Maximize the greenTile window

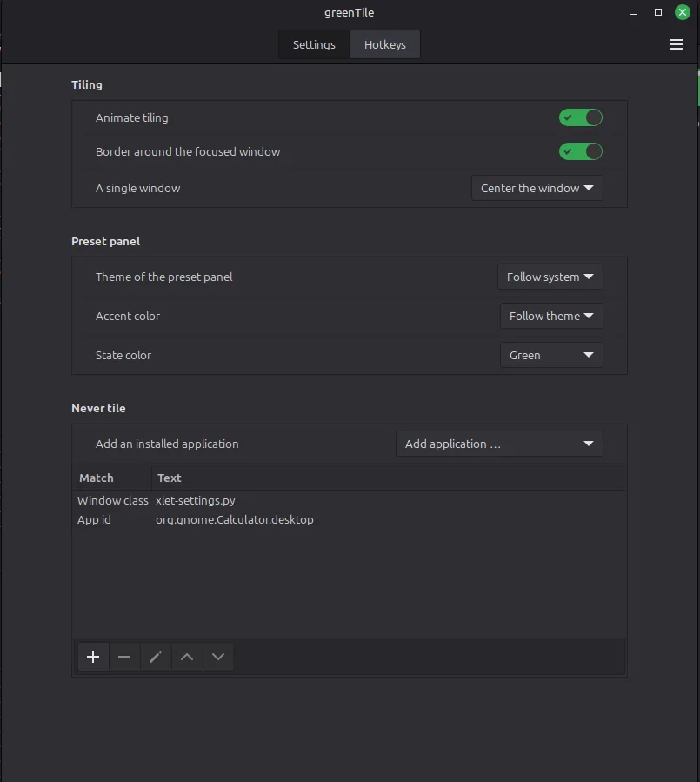point(658,12)
